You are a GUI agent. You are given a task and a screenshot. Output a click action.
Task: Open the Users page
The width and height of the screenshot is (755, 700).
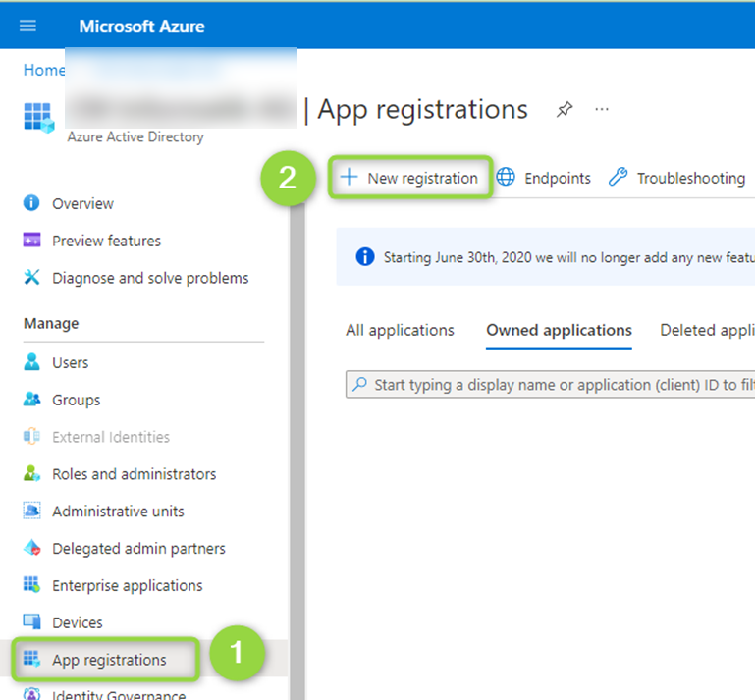click(x=71, y=362)
